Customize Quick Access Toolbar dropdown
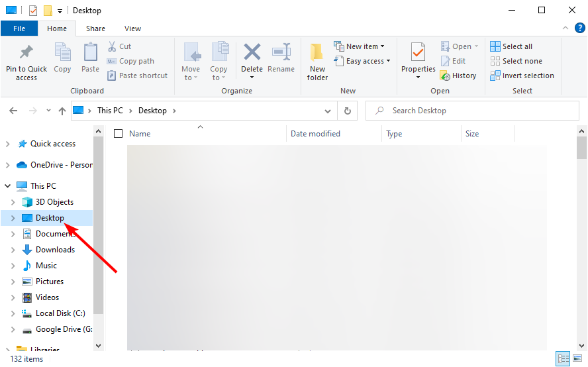Viewport: 588px width, 367px height. click(x=60, y=11)
